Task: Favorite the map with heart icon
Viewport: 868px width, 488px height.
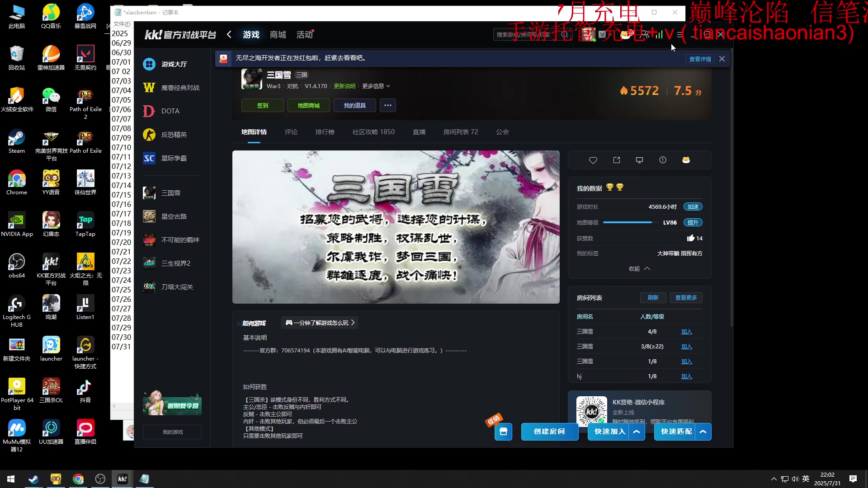Action: 593,160
